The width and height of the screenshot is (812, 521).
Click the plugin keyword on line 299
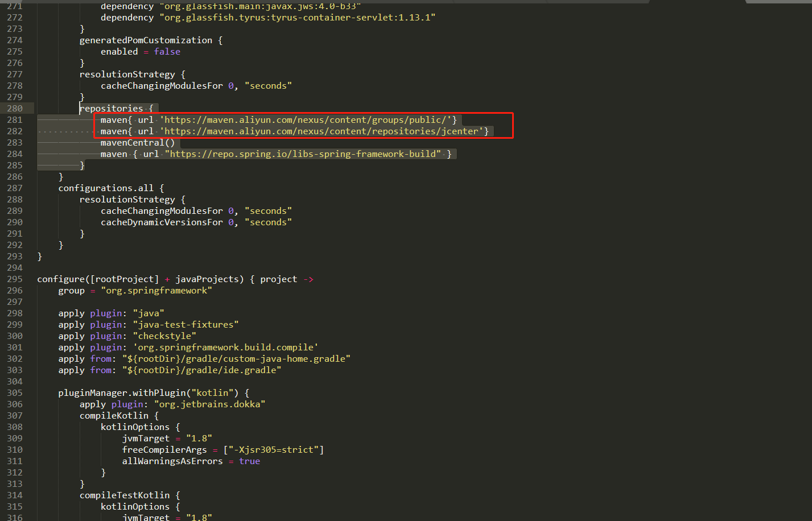tap(106, 325)
